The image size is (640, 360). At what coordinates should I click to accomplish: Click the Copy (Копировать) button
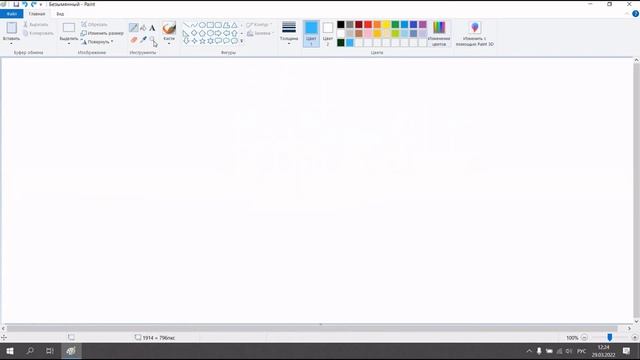[38, 33]
